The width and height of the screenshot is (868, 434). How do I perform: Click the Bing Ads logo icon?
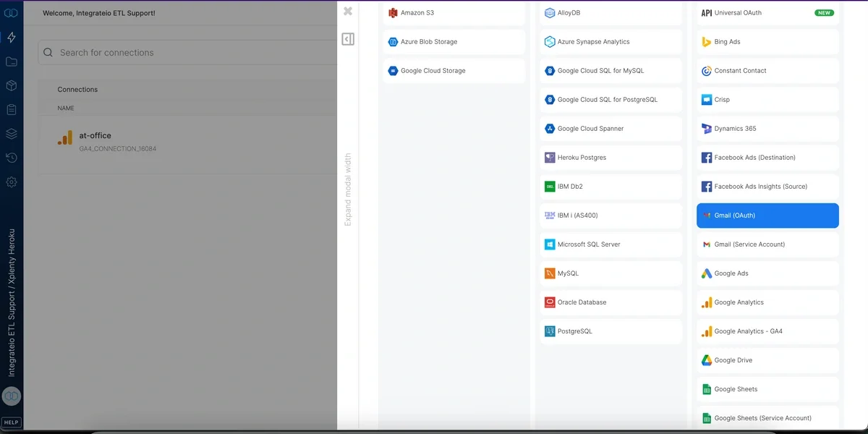pyautogui.click(x=707, y=42)
